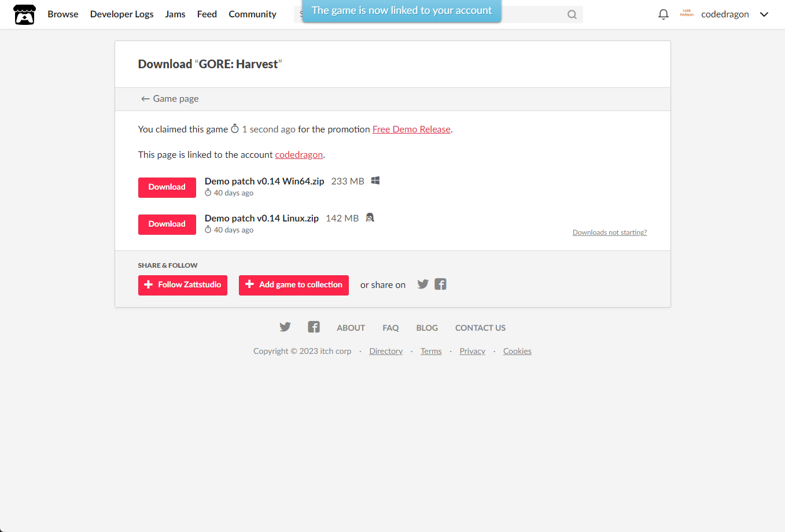Click the Linux penguin icon
The width and height of the screenshot is (785, 532).
coord(370,217)
